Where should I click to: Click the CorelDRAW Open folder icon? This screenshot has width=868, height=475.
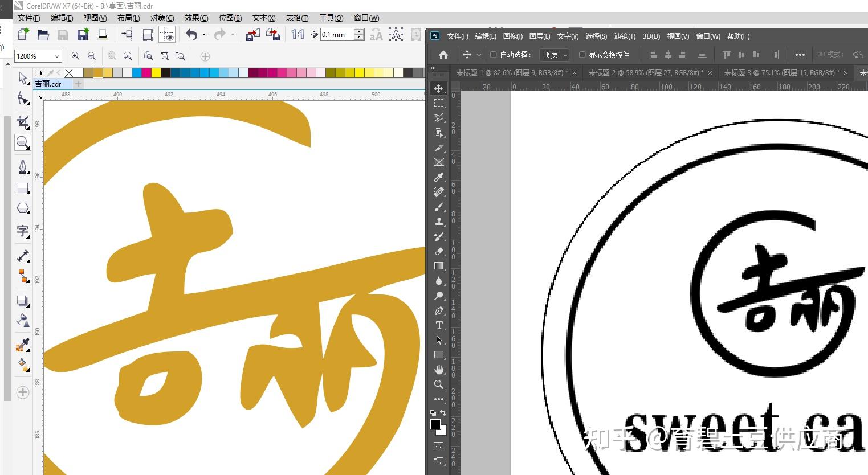(x=43, y=35)
